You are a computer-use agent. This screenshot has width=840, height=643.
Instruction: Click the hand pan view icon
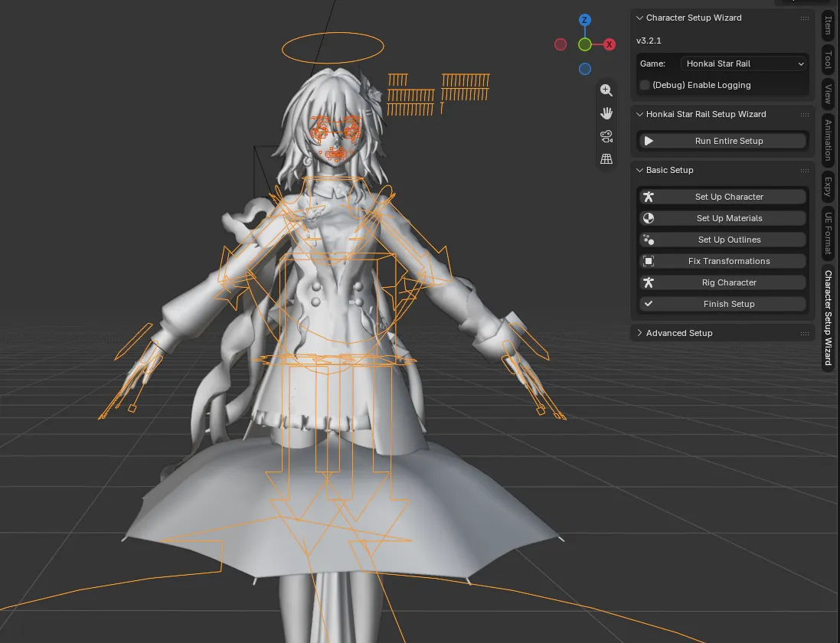point(606,113)
